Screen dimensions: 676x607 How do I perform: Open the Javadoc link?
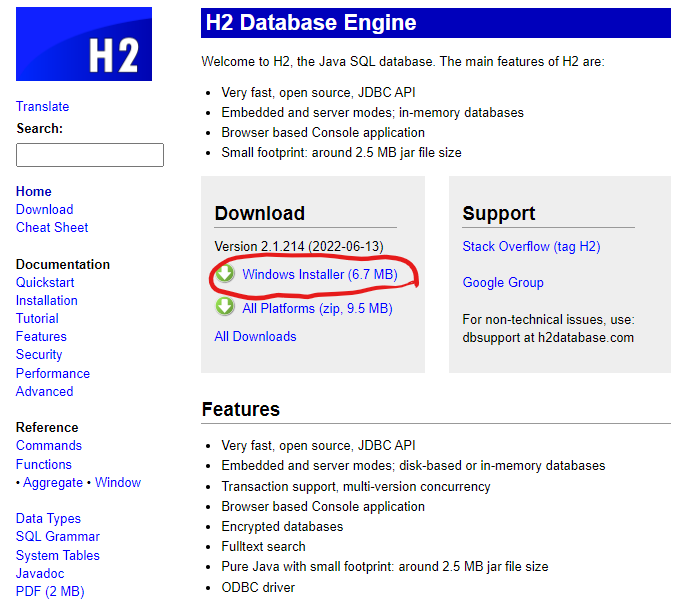click(40, 574)
